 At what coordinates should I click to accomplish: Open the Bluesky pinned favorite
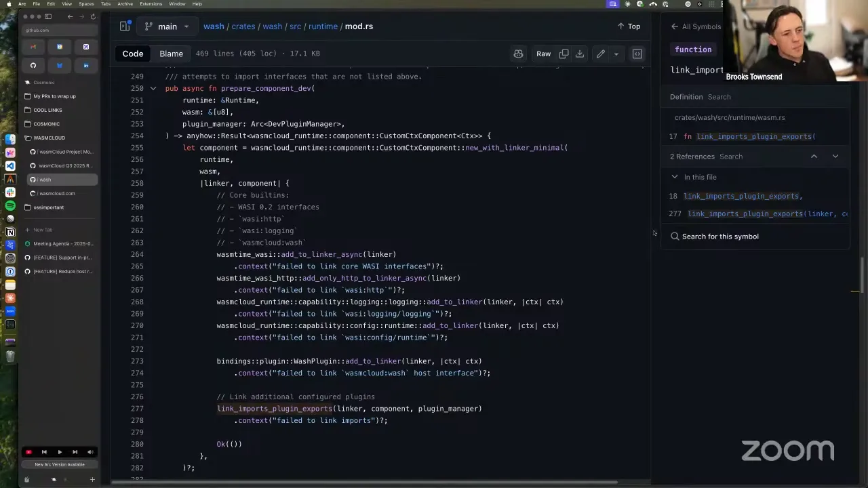pyautogui.click(x=60, y=66)
